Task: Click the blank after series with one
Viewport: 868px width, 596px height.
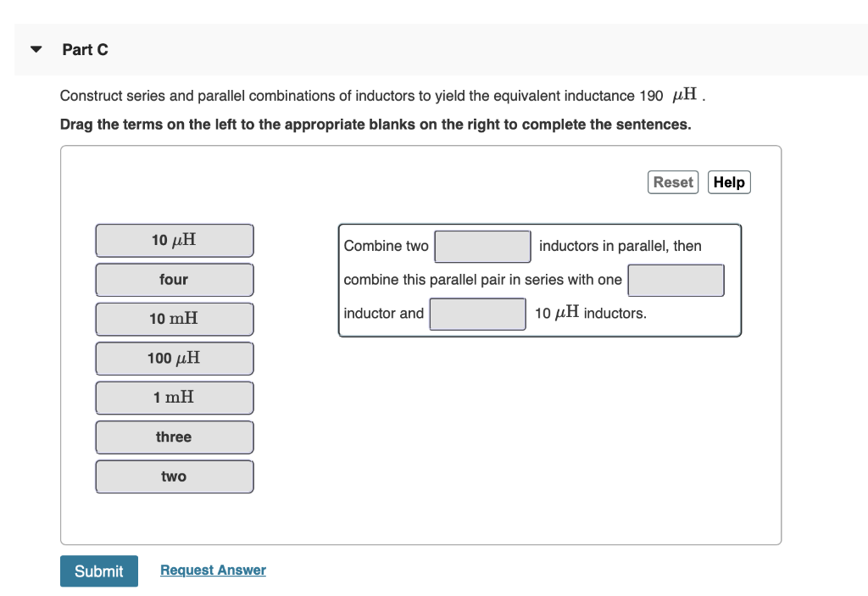Action: (676, 280)
